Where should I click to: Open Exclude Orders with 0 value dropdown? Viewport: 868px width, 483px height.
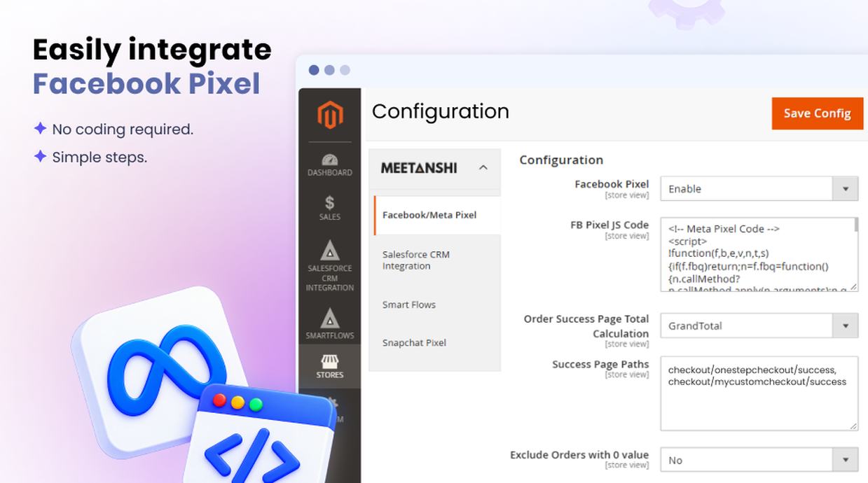[759, 460]
